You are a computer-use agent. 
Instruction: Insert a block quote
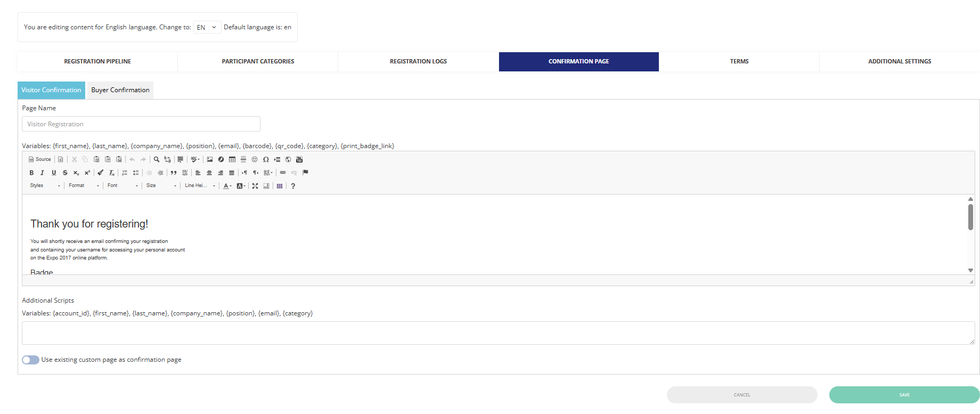[x=174, y=173]
